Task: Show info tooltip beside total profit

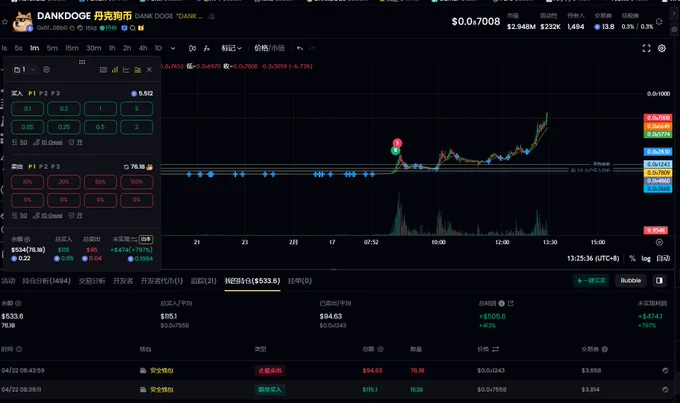Action: [x=501, y=303]
